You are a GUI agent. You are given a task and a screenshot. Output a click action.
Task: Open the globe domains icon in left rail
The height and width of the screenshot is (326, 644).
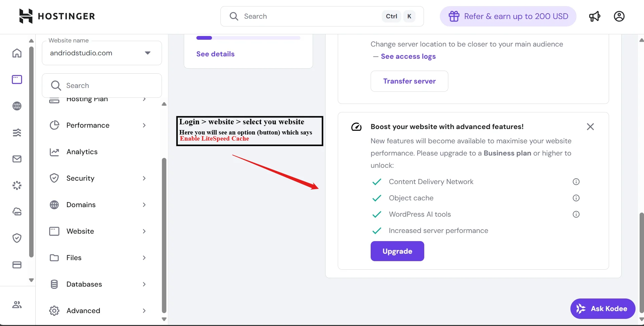click(17, 106)
